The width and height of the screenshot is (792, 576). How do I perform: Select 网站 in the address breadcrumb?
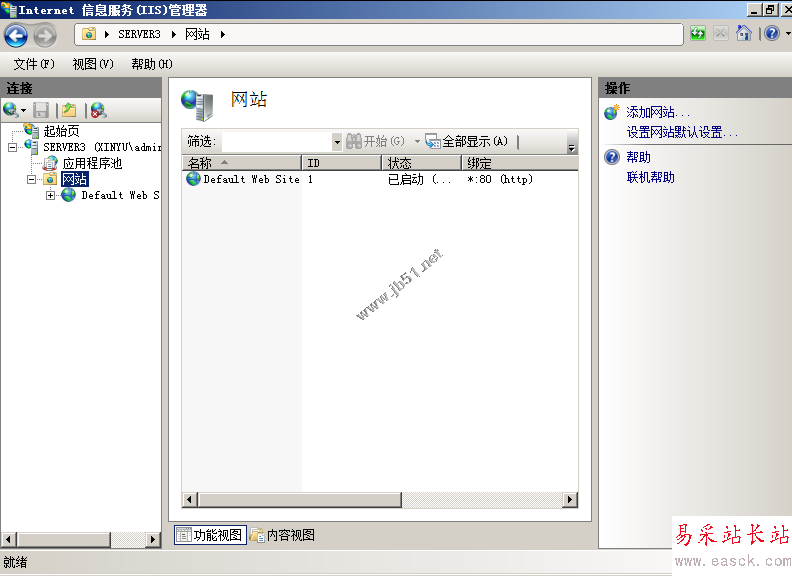(x=197, y=34)
